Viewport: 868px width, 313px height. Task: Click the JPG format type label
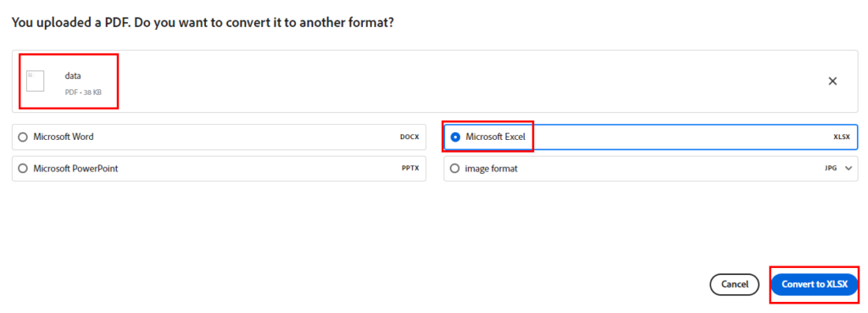tap(831, 169)
